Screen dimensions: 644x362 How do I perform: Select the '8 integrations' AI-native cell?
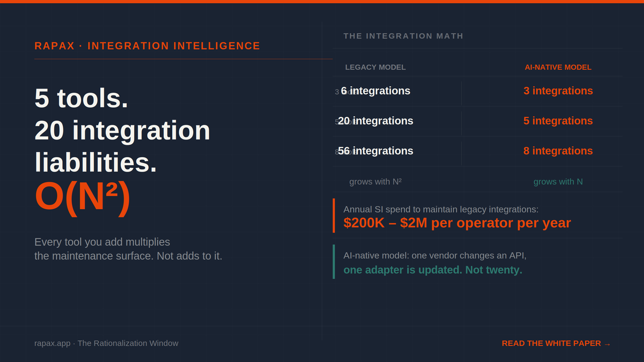tap(558, 151)
